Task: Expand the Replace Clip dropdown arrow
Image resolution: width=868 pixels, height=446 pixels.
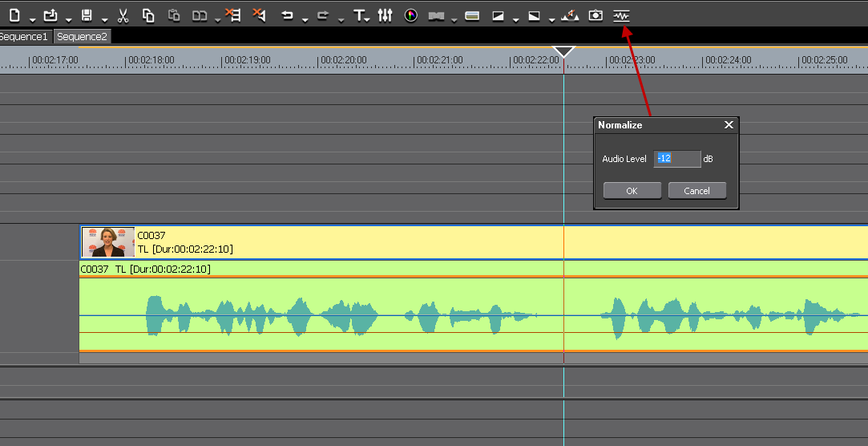Action: (x=218, y=20)
